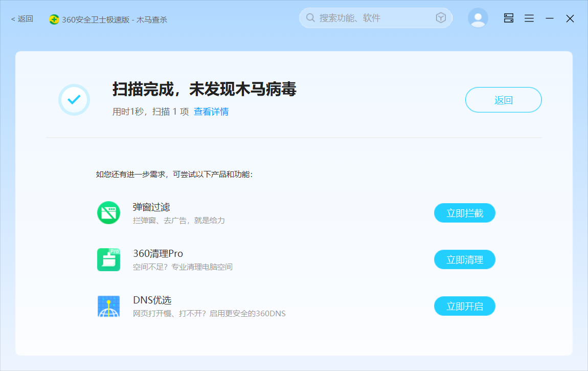
Task: Click the 360清理Pro title text
Action: click(158, 254)
